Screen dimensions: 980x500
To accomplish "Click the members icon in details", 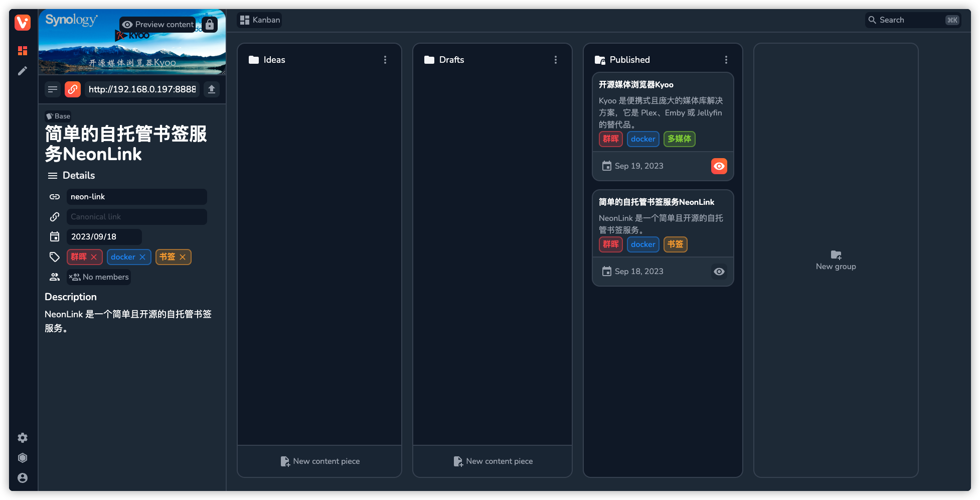I will pyautogui.click(x=55, y=277).
